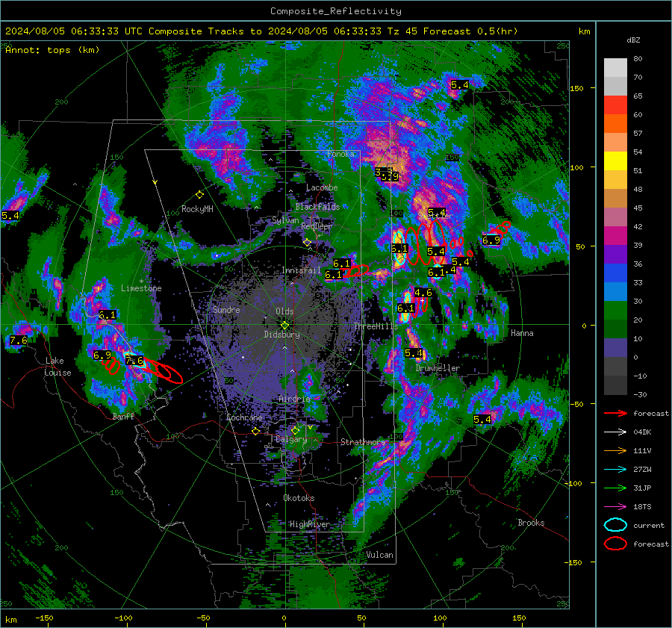This screenshot has width=672, height=628.
Task: Click the Ponoka city label
Action: [340, 154]
